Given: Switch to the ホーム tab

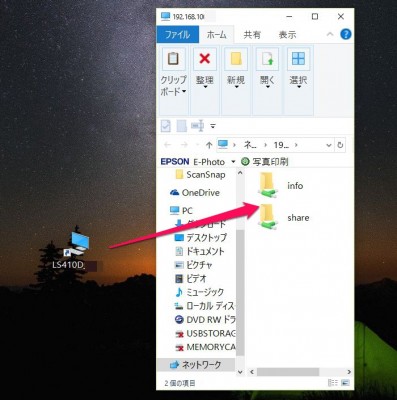Looking at the screenshot, I should coord(217,34).
